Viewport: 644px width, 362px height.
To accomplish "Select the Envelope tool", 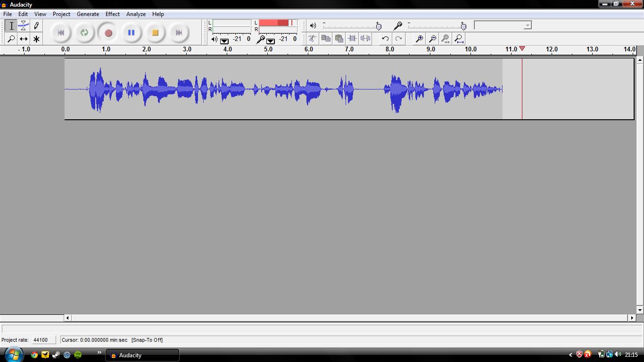I will [24, 26].
